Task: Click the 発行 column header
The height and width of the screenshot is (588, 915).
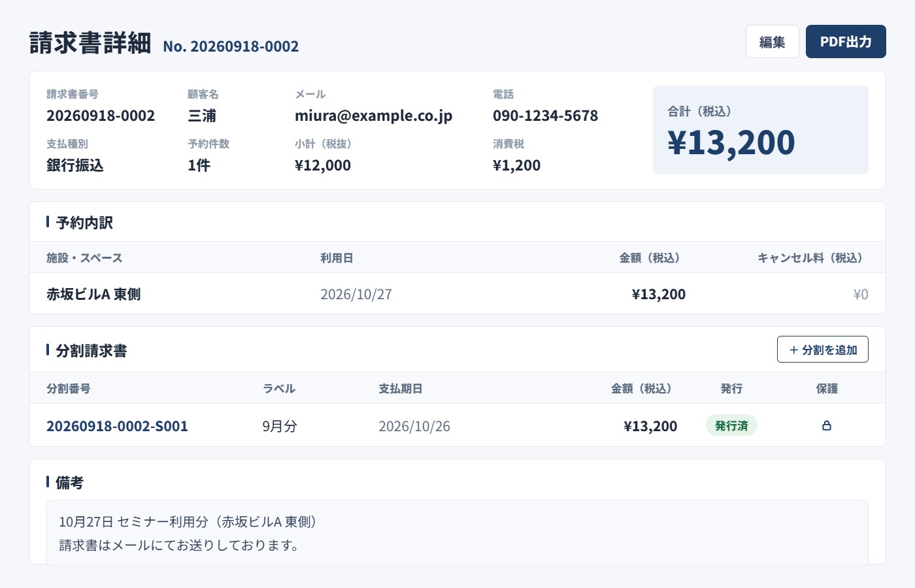Action: click(731, 389)
